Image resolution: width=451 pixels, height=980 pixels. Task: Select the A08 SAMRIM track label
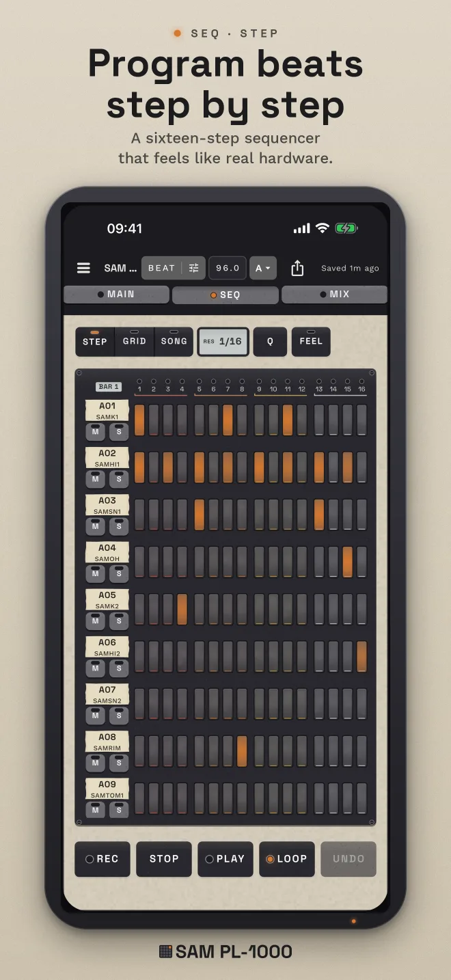coord(107,741)
